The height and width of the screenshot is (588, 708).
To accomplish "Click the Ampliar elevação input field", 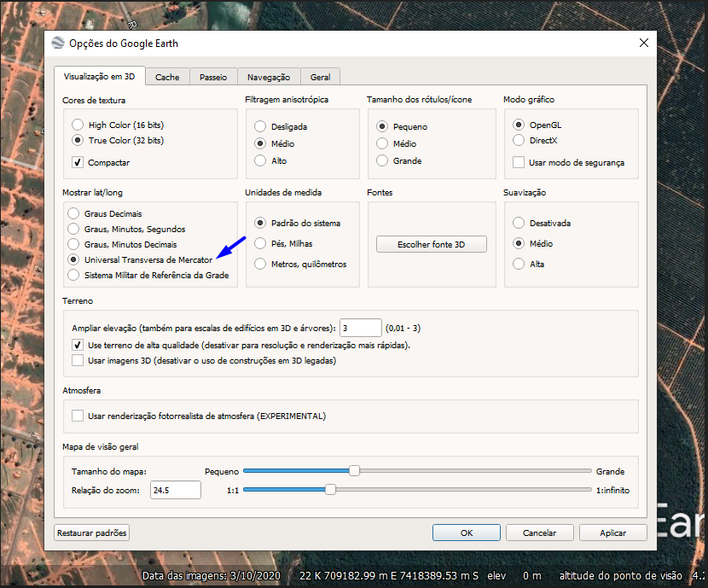I will (360, 328).
